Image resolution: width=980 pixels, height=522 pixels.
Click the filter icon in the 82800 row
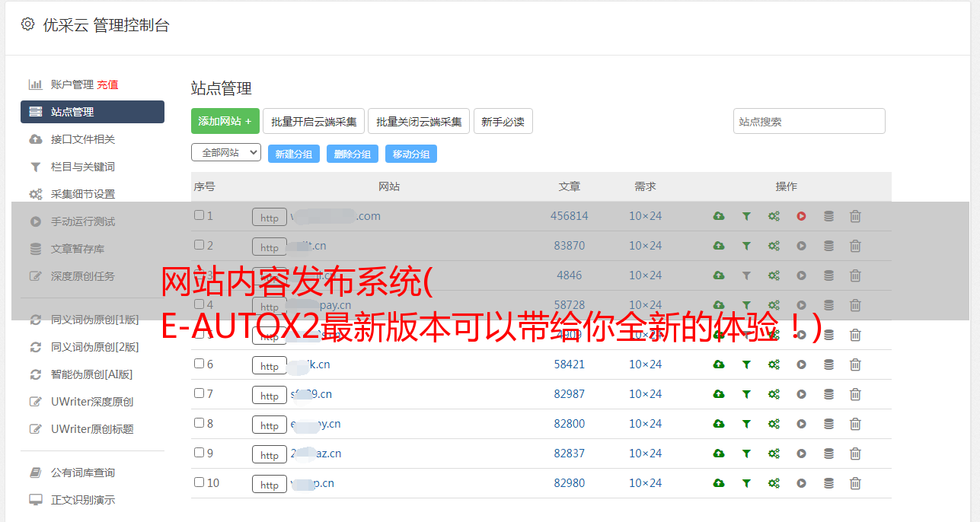[746, 424]
